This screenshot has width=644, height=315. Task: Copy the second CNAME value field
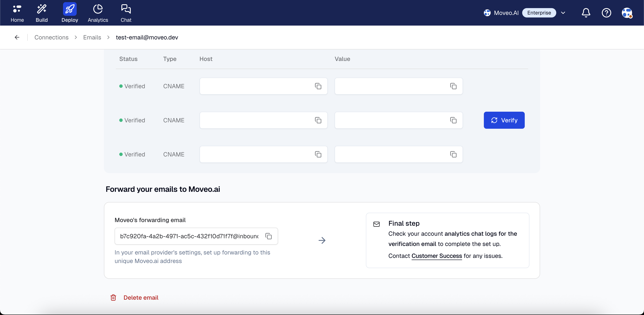click(x=453, y=120)
